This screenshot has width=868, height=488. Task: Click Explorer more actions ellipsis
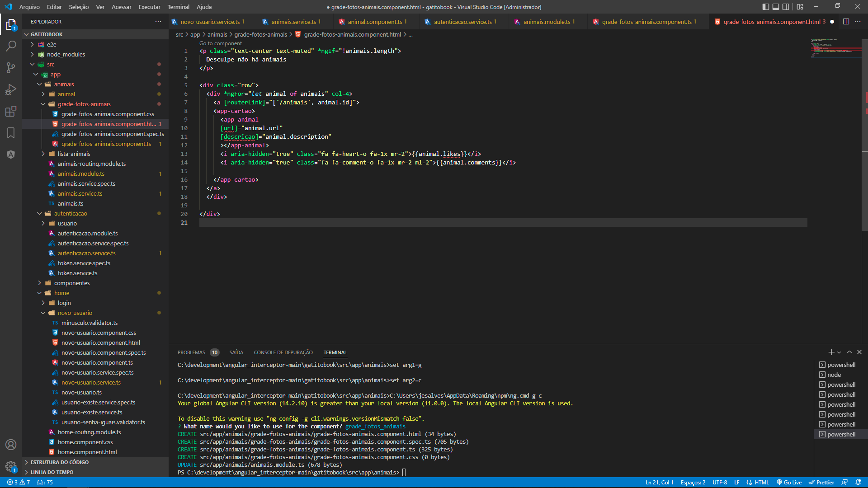pyautogui.click(x=158, y=22)
